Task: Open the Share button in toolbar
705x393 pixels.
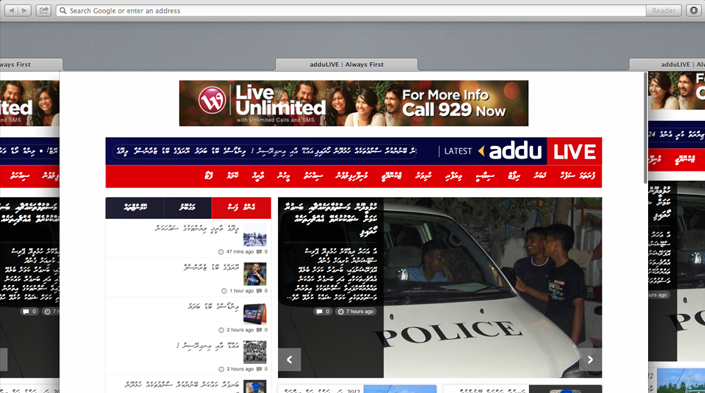Action: (x=44, y=10)
